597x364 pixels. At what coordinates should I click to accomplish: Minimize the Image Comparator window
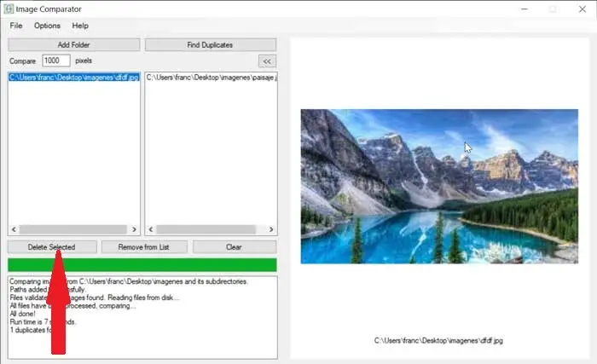[525, 9]
